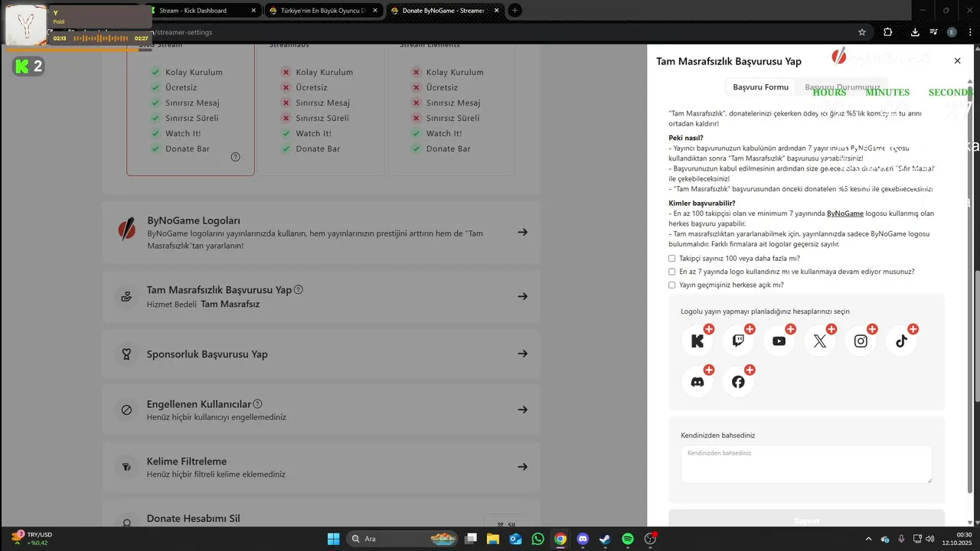Expand Engellenen Kullanıcılar row arrow

click(522, 409)
